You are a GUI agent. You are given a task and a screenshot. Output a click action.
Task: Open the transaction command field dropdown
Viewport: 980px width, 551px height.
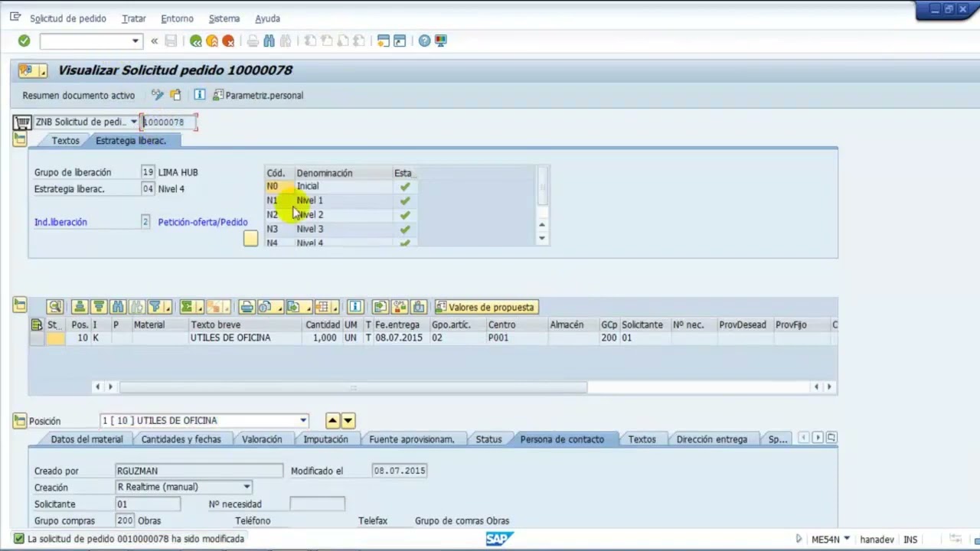point(135,41)
